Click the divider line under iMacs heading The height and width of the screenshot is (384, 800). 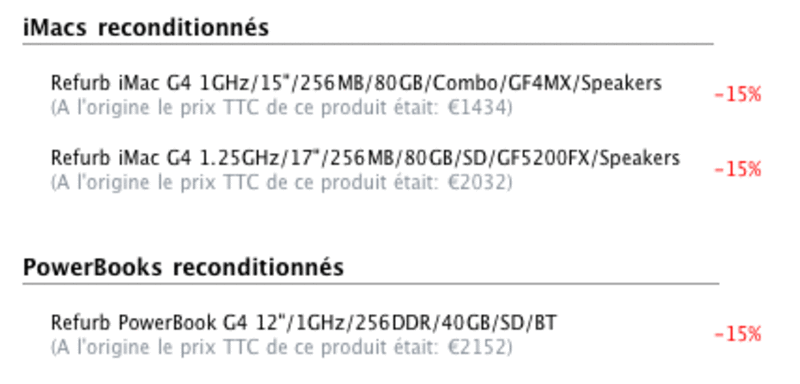(x=368, y=44)
